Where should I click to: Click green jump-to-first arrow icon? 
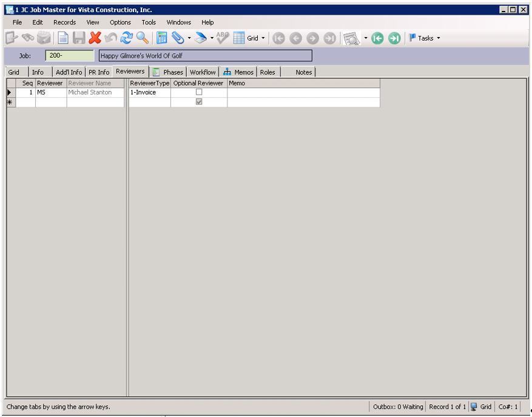(377, 38)
